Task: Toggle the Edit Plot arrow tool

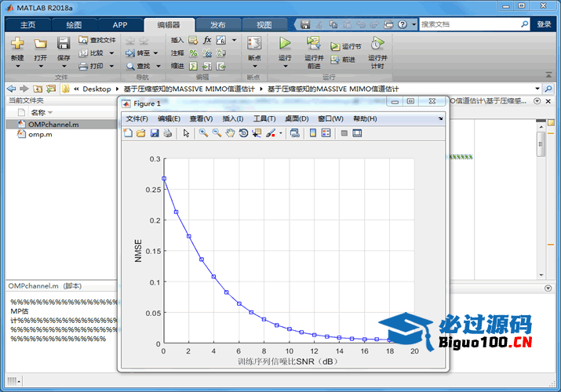Action: (187, 133)
